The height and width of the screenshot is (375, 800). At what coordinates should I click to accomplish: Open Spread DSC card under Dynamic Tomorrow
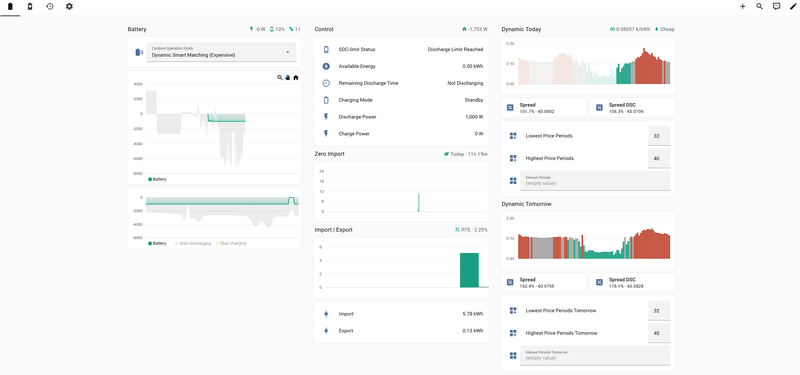click(633, 282)
